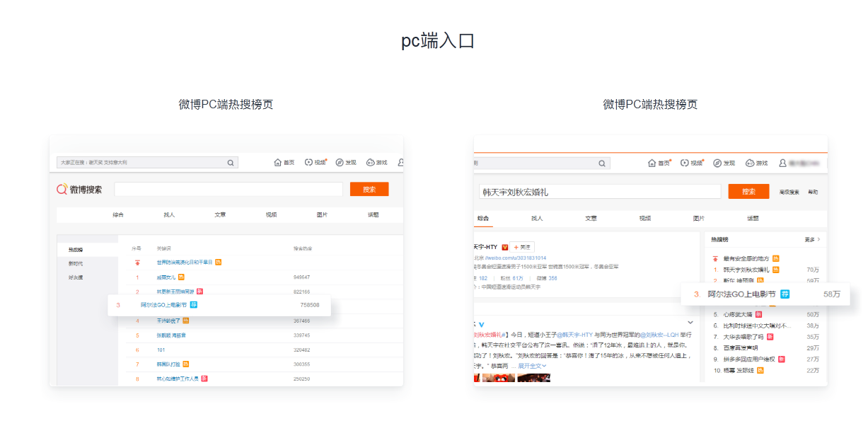
Task: Click the 热 badge beside 韩国队打脸
Action: [x=186, y=364]
